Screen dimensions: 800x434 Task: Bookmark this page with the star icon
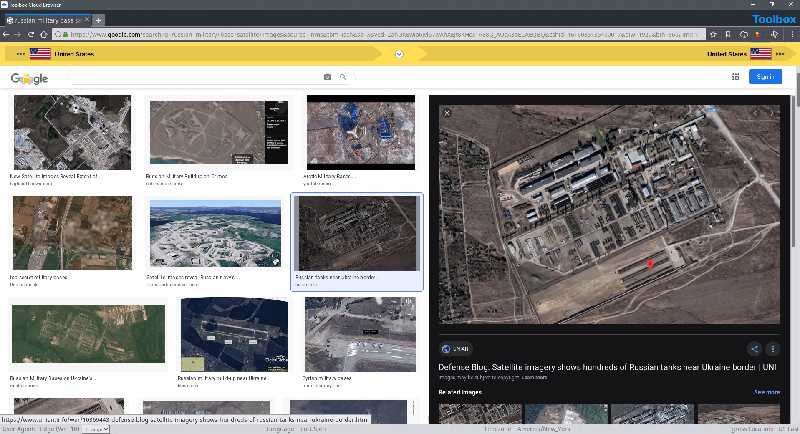tap(713, 34)
